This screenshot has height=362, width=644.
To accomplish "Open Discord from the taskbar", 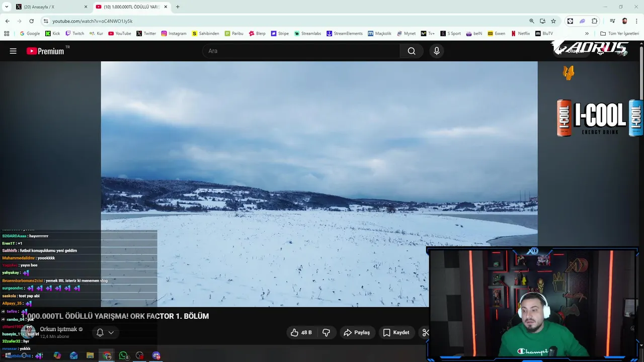I will coord(156,355).
